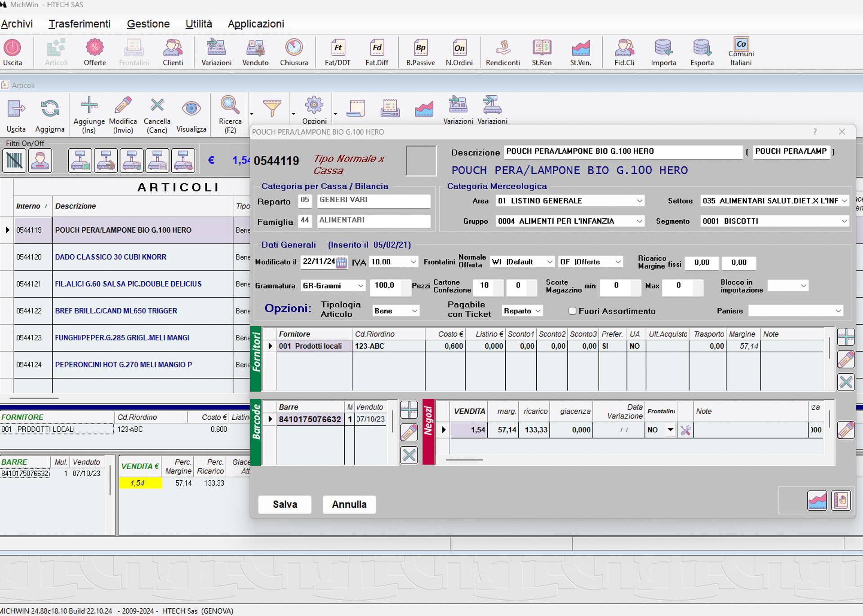Viewport: 863px width, 616px height.
Task: Click the Descrizione input field
Action: coord(623,152)
